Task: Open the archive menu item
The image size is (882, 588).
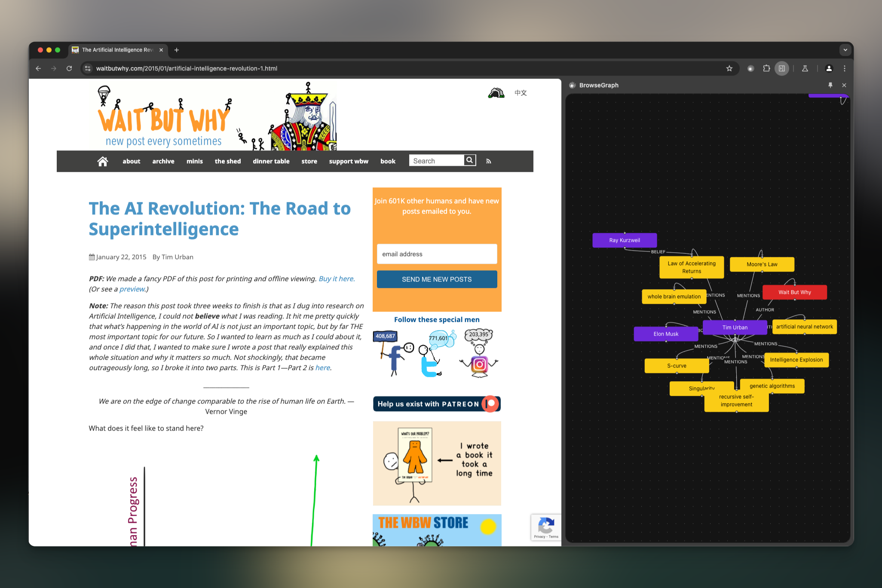Action: coord(163,161)
